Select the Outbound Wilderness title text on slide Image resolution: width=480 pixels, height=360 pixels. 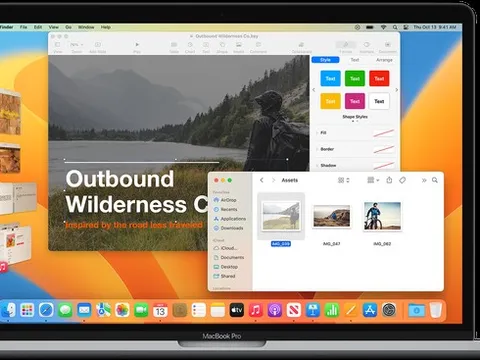[x=137, y=192]
